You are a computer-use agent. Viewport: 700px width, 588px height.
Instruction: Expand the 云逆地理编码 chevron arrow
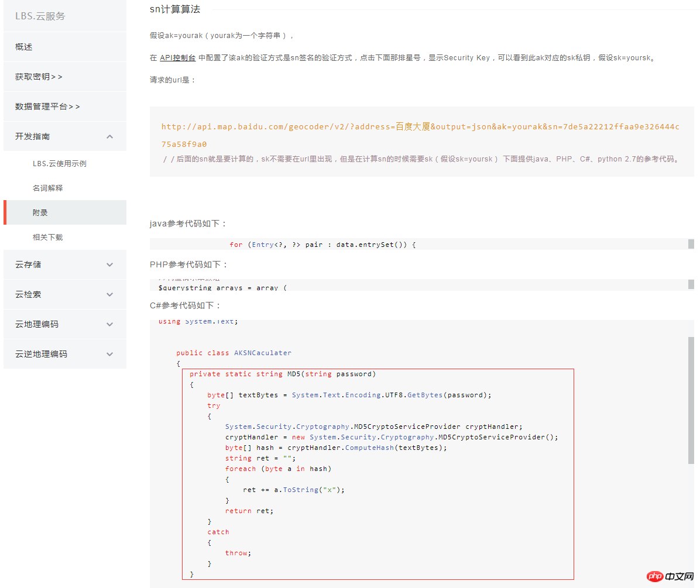pyautogui.click(x=110, y=354)
